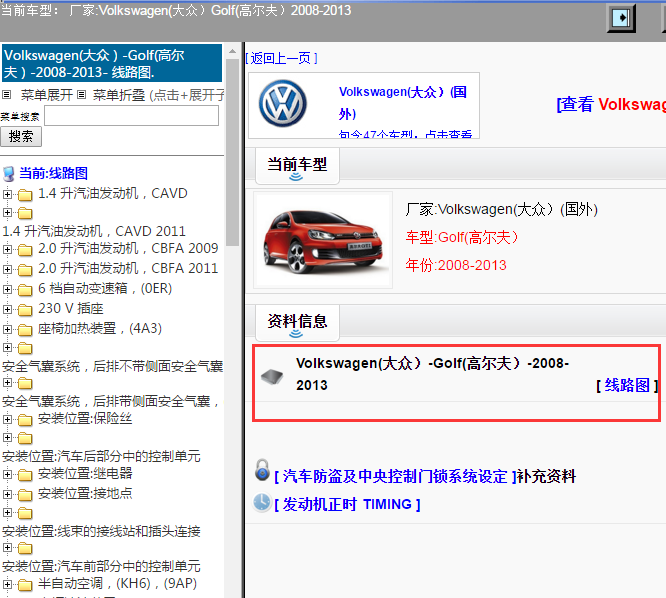Expand the 1.4 升汽油发动机, CAVD node

pyautogui.click(x=7, y=194)
